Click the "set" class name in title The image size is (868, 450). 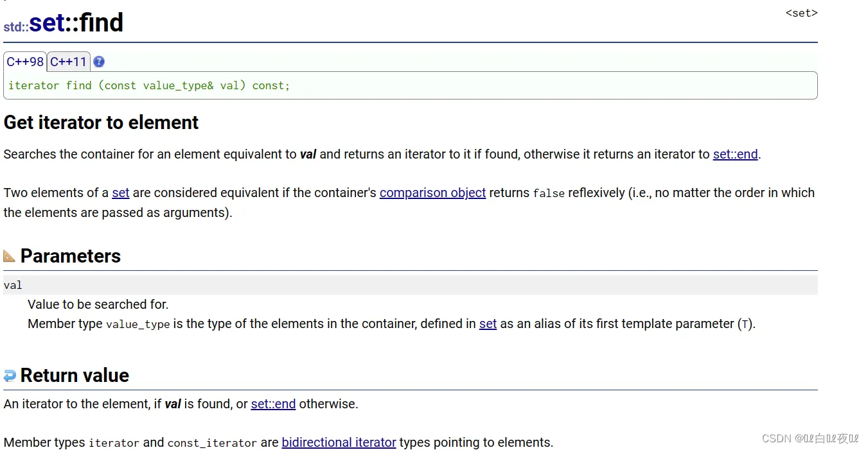[x=47, y=23]
